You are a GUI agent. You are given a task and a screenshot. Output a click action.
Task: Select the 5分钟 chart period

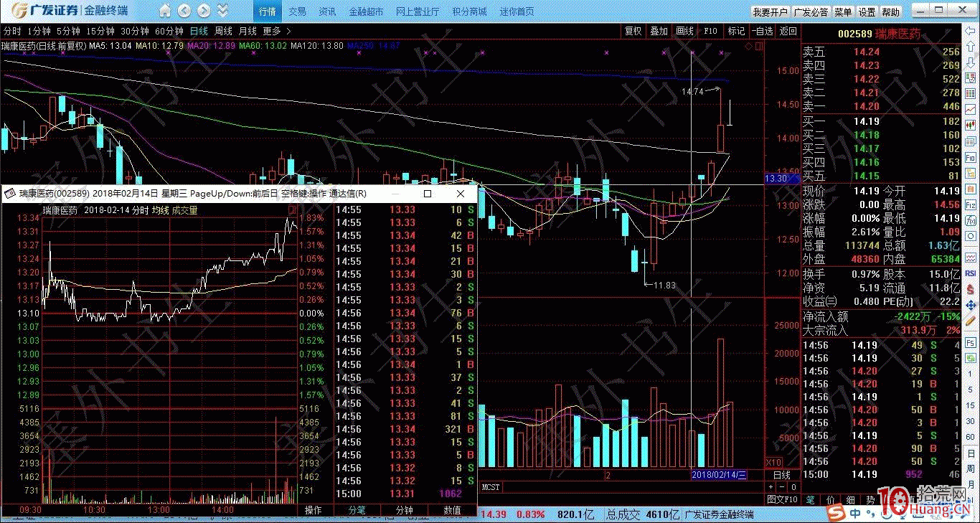(68, 32)
